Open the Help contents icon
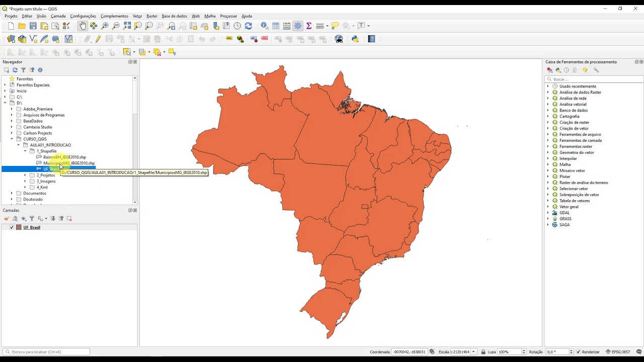 (x=372, y=39)
